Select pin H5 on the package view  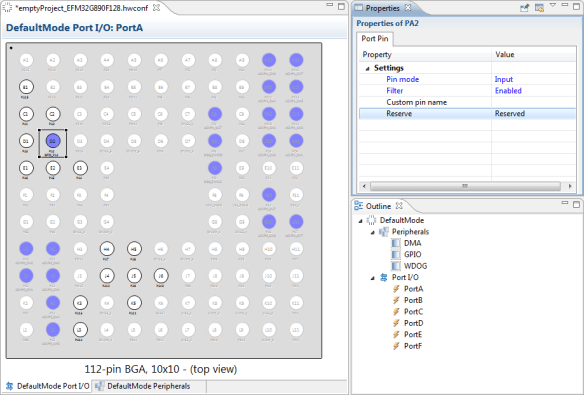pyautogui.click(x=134, y=249)
